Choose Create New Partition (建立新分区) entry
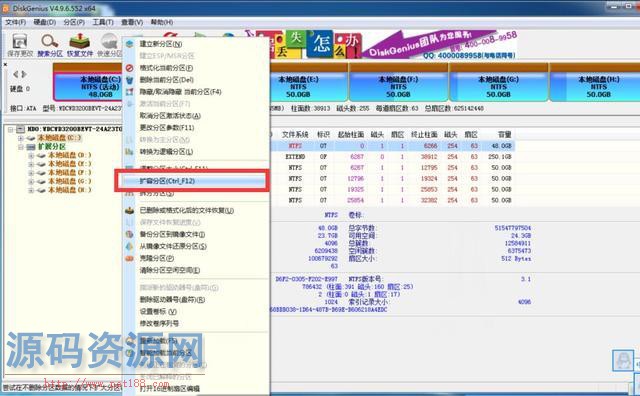The width and height of the screenshot is (640, 396). click(161, 44)
